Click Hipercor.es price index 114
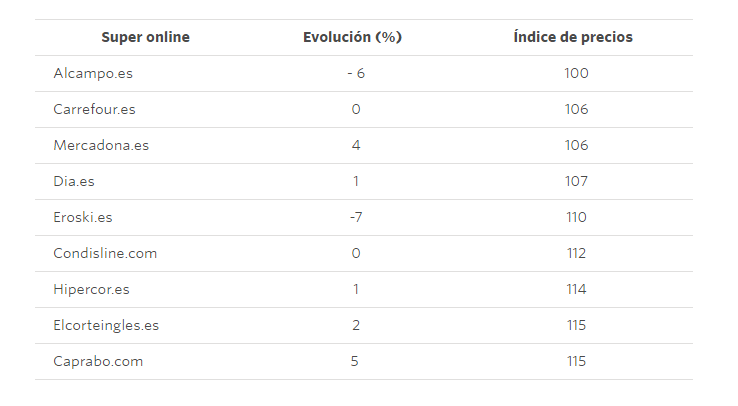738x406 pixels. click(576, 289)
